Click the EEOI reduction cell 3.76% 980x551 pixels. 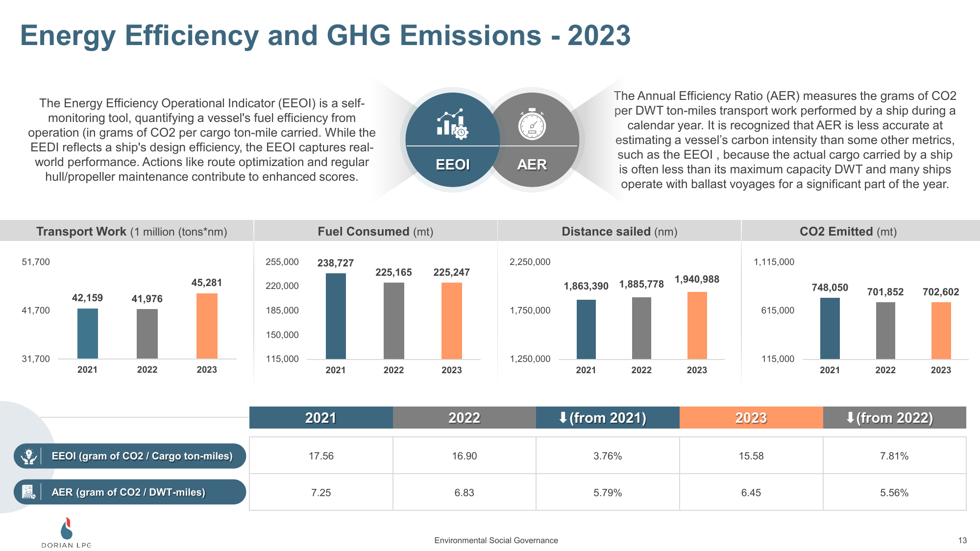[x=608, y=456]
